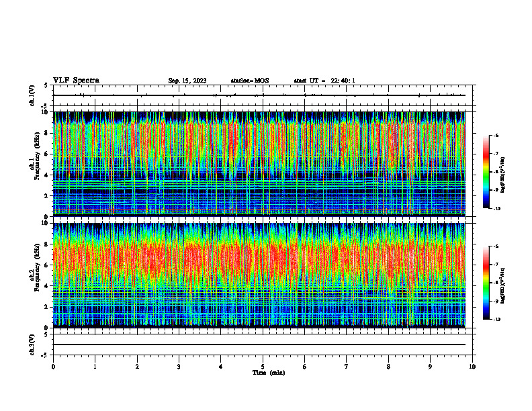This screenshot has height=411, width=532.
Task: Click the ch.2 spectrogram plot area
Action: coord(259,275)
